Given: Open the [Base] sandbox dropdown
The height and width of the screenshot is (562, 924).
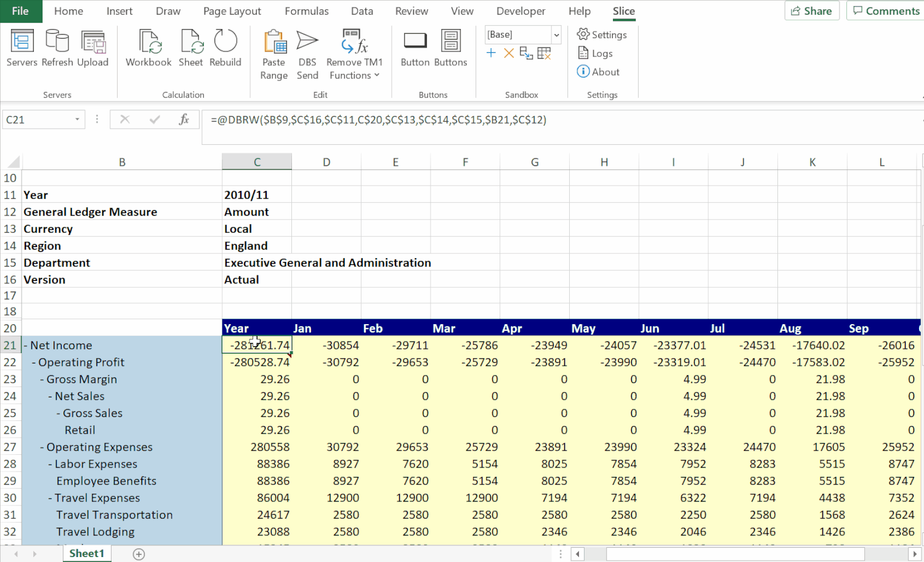Looking at the screenshot, I should click(556, 35).
